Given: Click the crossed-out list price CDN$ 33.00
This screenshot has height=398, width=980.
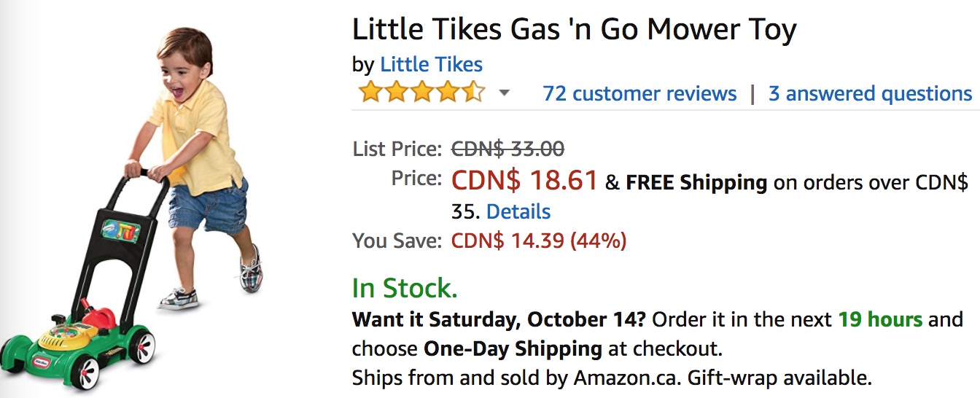Looking at the screenshot, I should pos(507,149).
